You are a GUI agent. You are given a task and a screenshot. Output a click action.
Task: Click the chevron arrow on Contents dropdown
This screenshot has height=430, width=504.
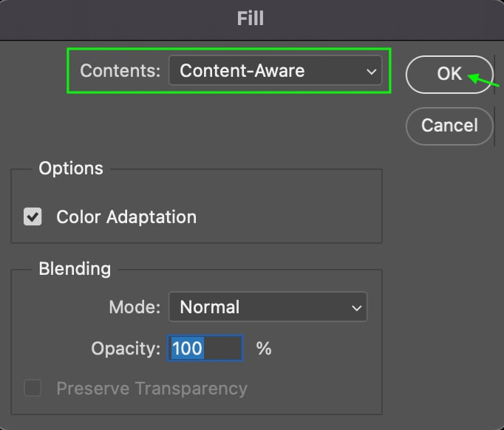[371, 72]
